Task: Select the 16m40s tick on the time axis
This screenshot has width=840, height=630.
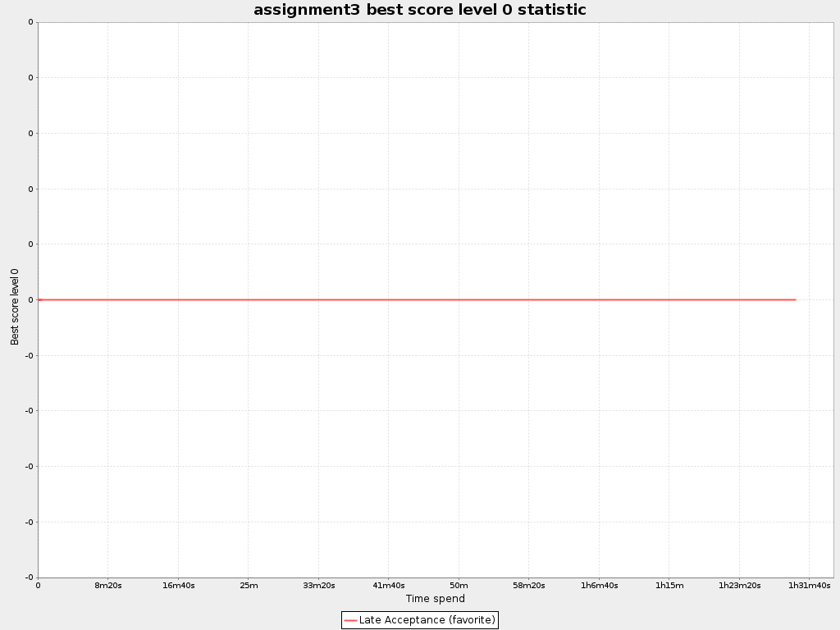Action: tap(178, 586)
